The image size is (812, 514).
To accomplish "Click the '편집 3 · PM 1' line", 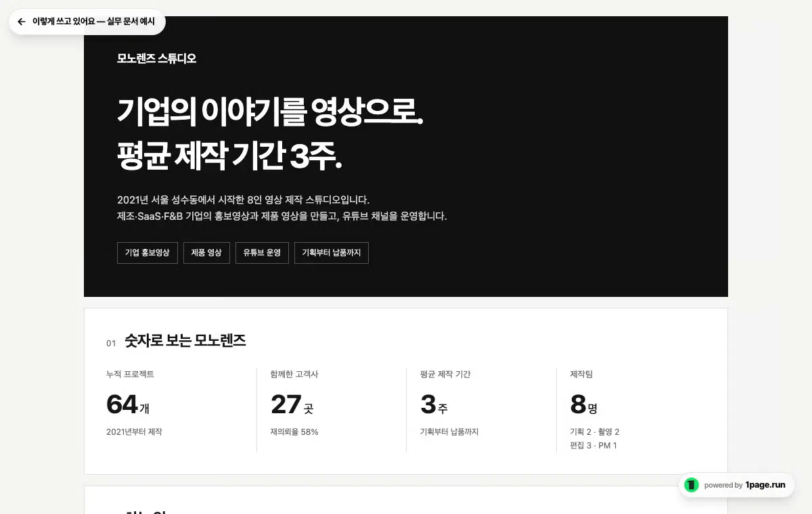I will coord(593,445).
